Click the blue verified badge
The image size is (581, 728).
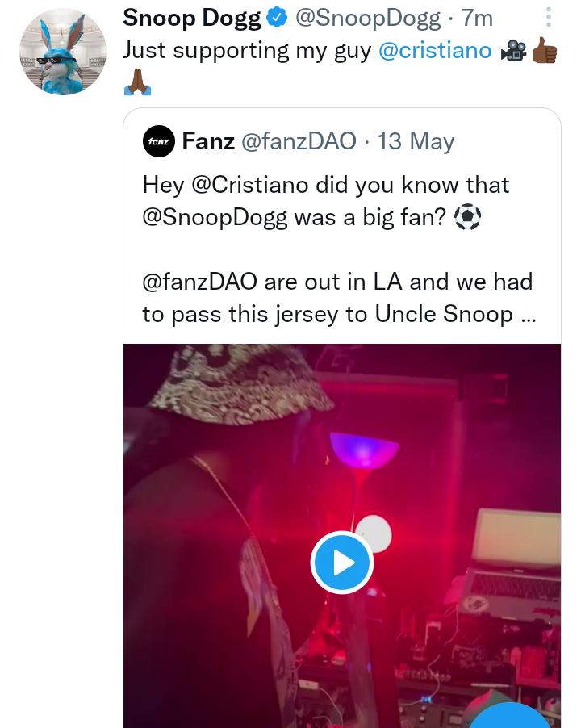(x=275, y=19)
